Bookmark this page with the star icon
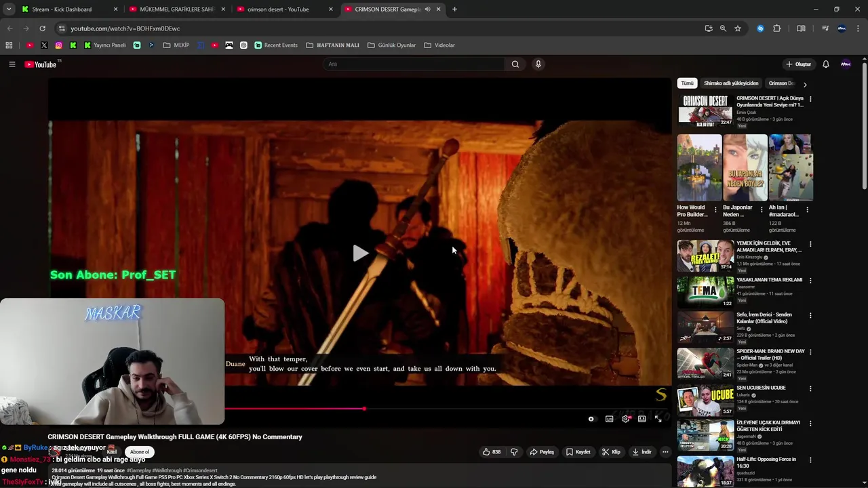The height and width of the screenshot is (488, 868). [738, 28]
